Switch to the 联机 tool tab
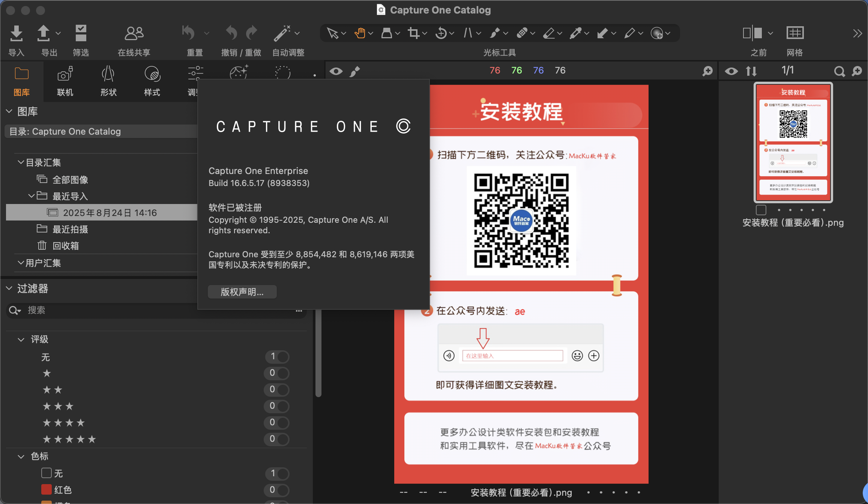Image resolution: width=868 pixels, height=504 pixels. click(65, 82)
